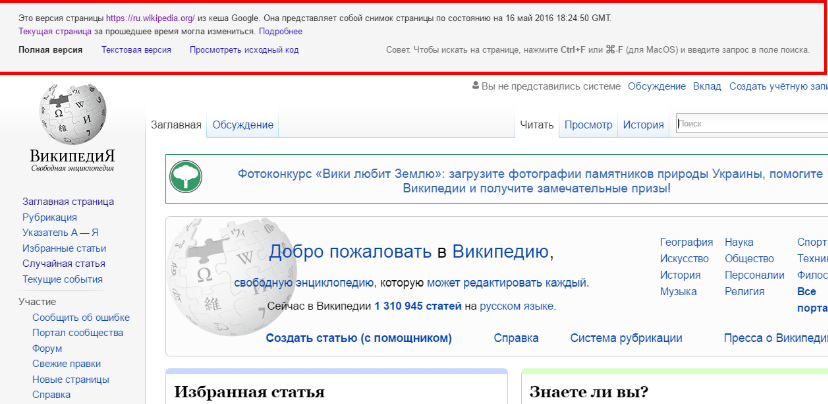This screenshot has height=404, width=828.
Task: Open the Наука portal link
Action: (739, 242)
